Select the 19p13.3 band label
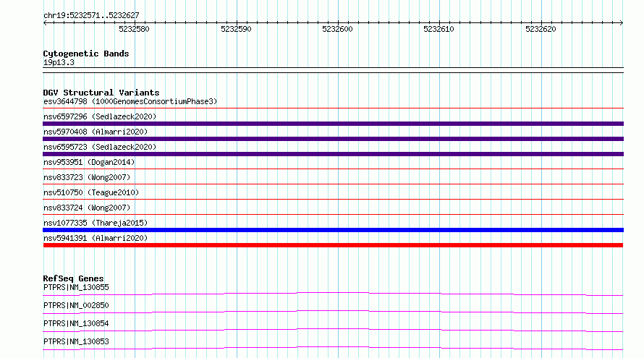This screenshot has height=358, width=644. pos(59,63)
